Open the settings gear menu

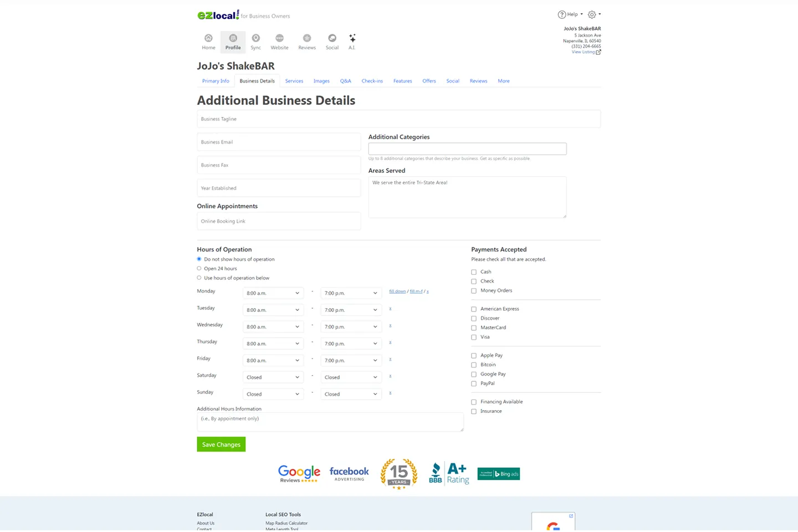click(x=594, y=14)
